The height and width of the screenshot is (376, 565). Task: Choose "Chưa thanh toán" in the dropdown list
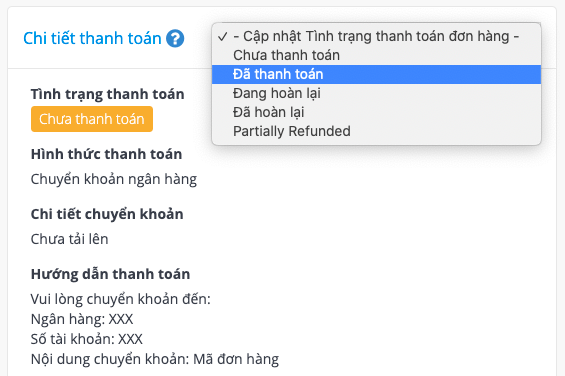click(x=377, y=56)
